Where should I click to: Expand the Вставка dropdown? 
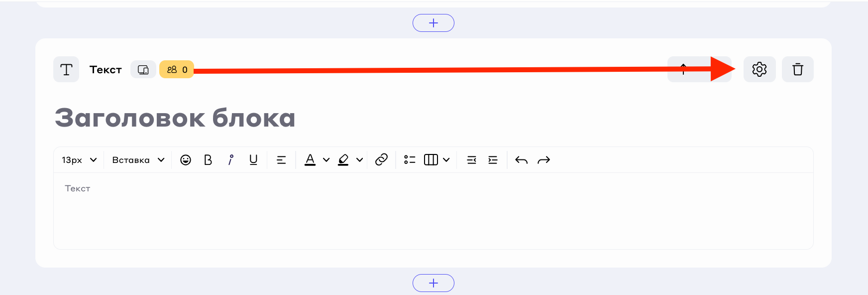tap(138, 160)
